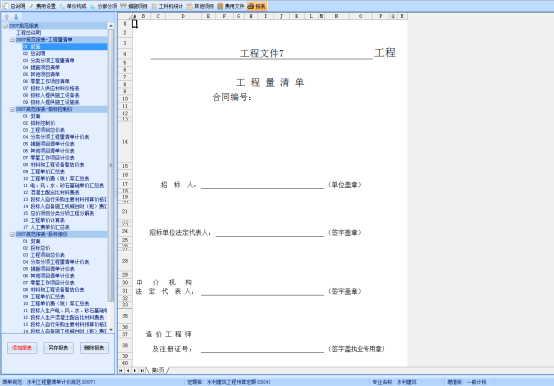Viewport: 554px width, 386px height.
Task: Move report up with gray up arrow
Action: click(x=7, y=17)
